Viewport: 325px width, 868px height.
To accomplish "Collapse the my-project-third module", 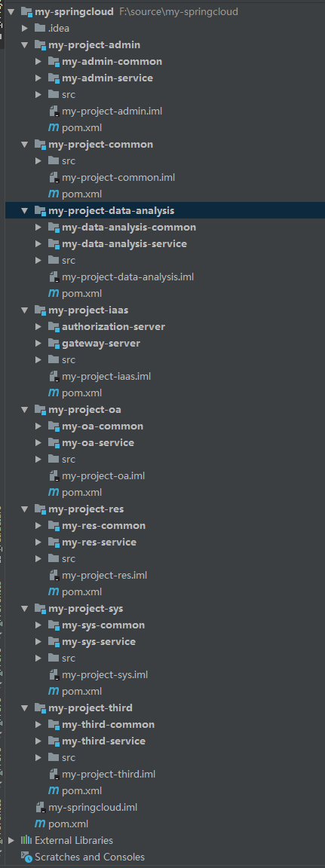I will [x=24, y=708].
